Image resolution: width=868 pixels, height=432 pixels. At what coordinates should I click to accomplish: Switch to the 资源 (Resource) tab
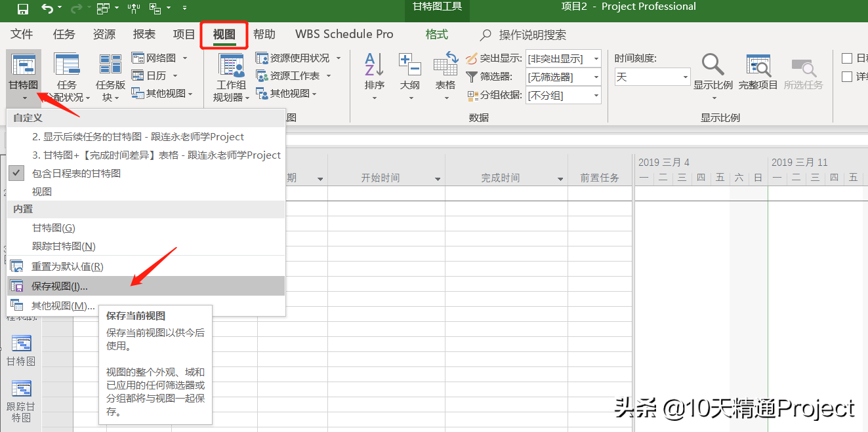(104, 34)
